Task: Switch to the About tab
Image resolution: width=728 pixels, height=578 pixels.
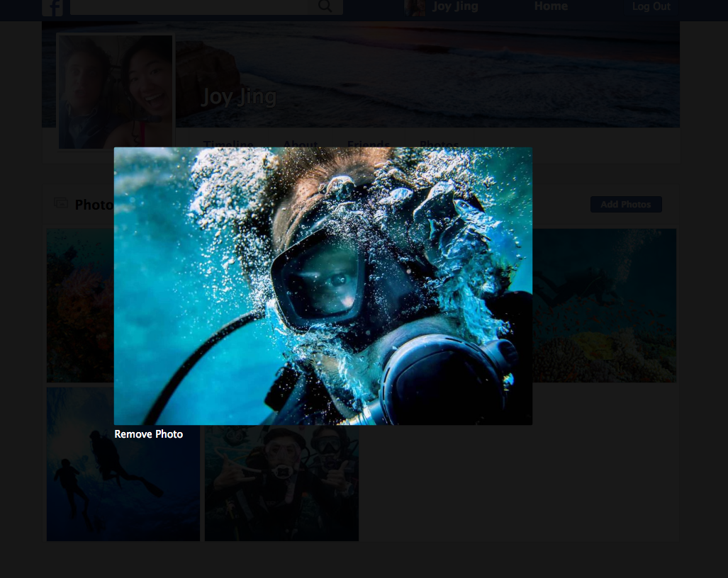Action: [x=301, y=144]
